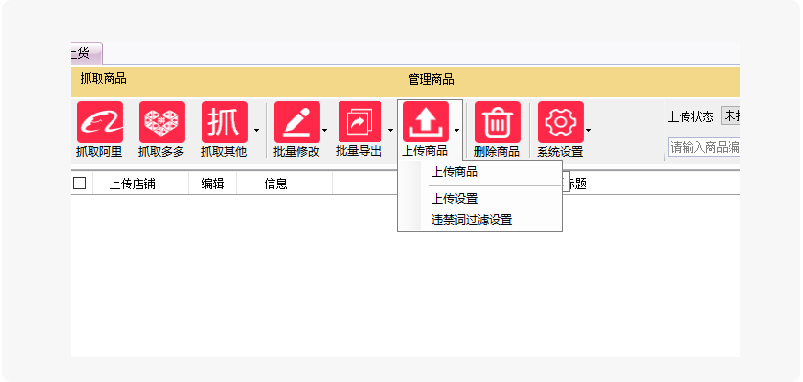Open the 系统设置 gear icon

[x=561, y=122]
